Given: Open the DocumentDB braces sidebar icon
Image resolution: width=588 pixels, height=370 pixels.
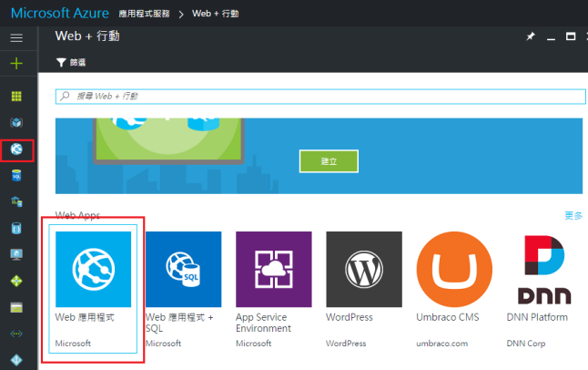Looking at the screenshot, I should 16,229.
